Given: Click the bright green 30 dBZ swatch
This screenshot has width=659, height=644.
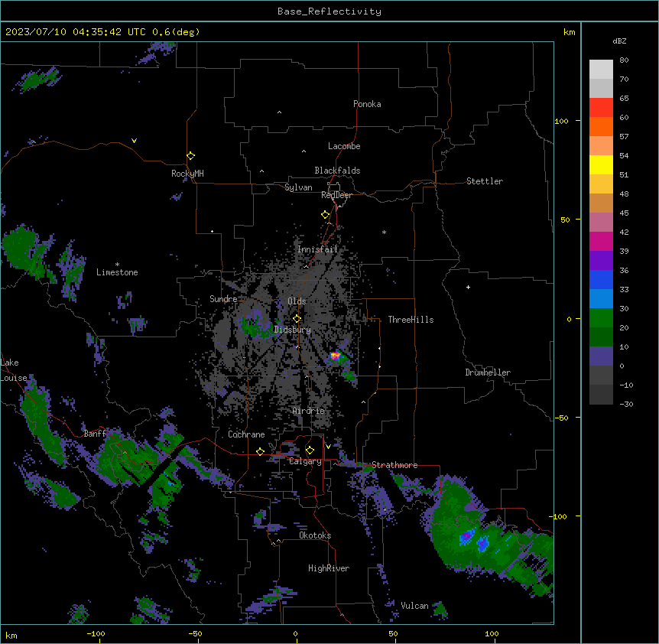Looking at the screenshot, I should click(601, 318).
